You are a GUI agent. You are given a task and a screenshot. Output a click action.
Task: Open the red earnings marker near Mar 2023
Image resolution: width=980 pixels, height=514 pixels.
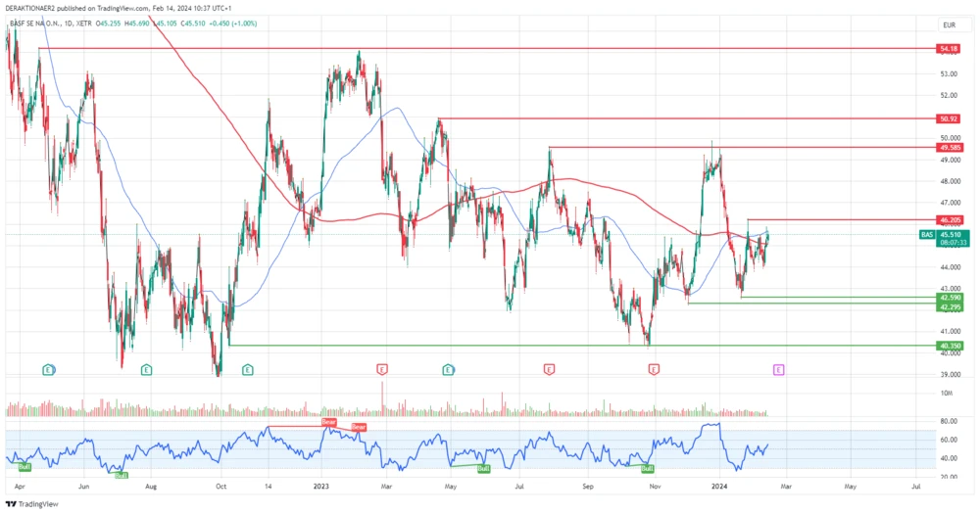(x=382, y=370)
